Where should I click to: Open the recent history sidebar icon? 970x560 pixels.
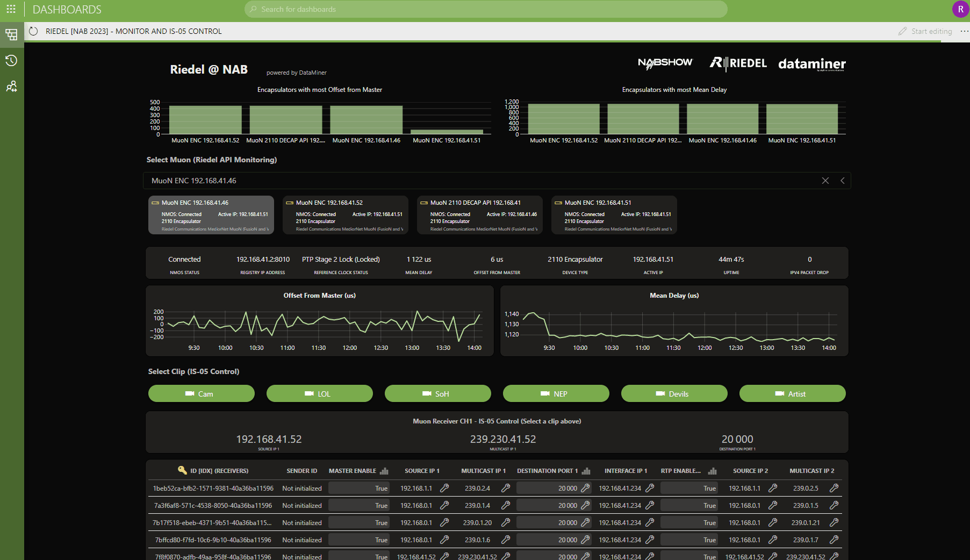point(11,60)
